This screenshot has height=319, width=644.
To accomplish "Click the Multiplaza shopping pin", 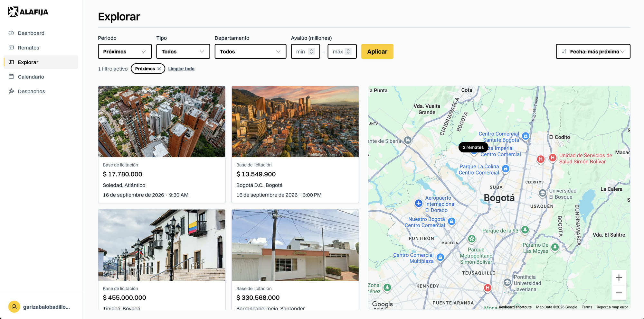I will tap(440, 257).
